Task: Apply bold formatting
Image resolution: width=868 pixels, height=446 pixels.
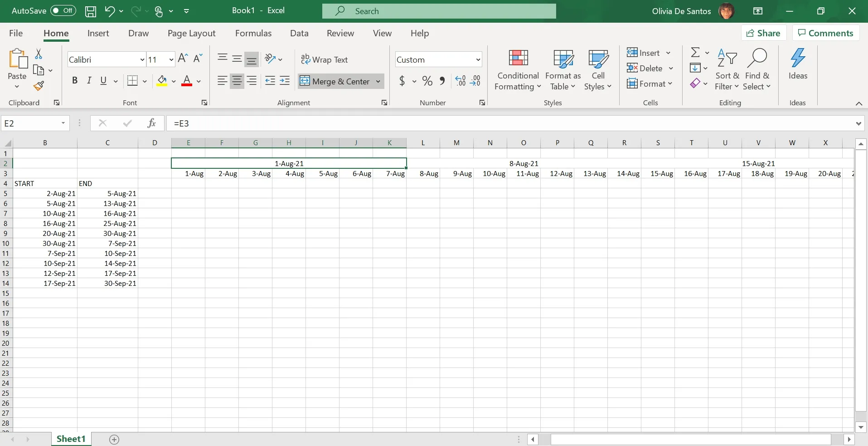Action: 75,80
